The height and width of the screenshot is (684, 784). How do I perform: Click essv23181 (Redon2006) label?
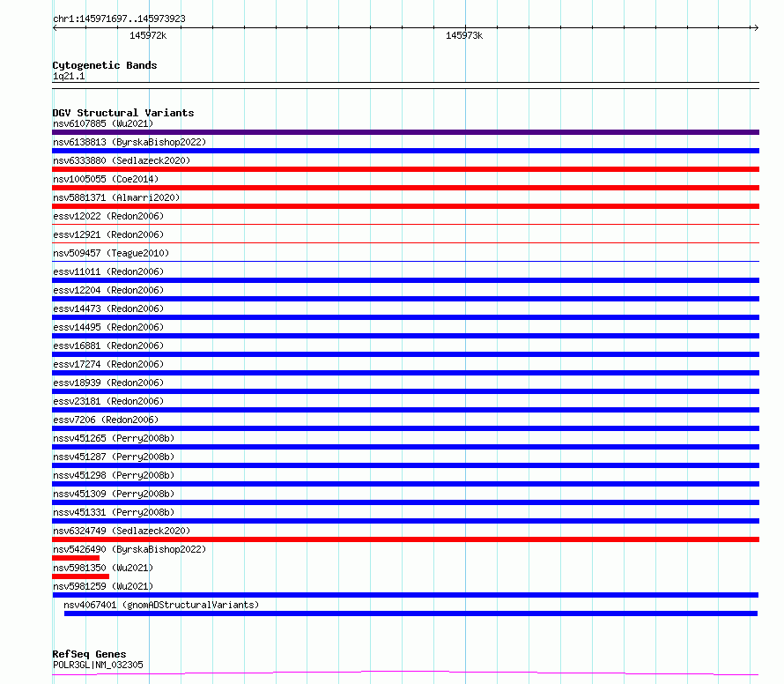tap(108, 401)
